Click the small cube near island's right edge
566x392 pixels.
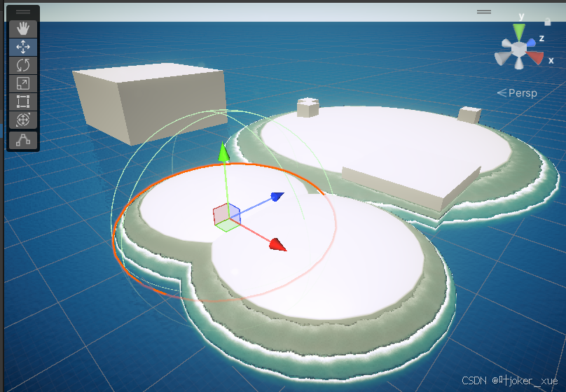469,115
